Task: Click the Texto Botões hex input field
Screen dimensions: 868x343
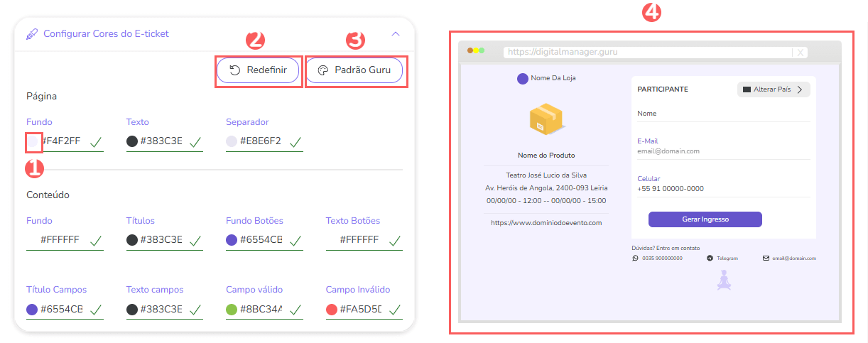Action: (359, 240)
